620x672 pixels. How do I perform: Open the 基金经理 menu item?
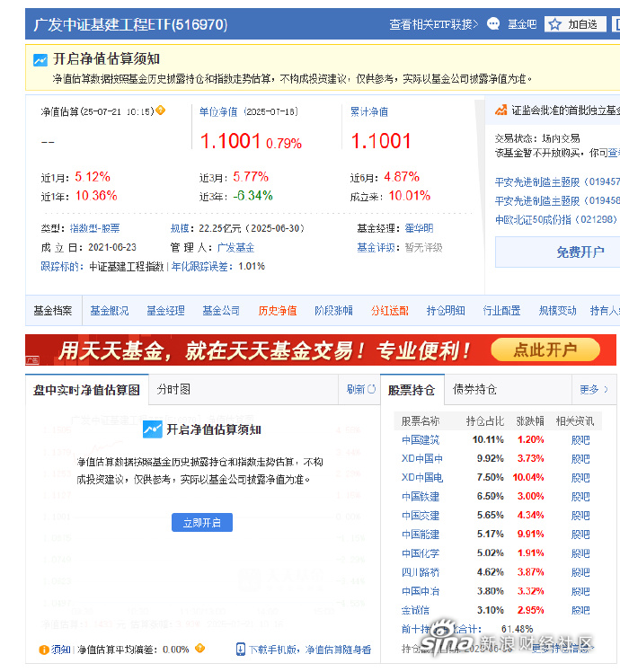[x=165, y=310]
